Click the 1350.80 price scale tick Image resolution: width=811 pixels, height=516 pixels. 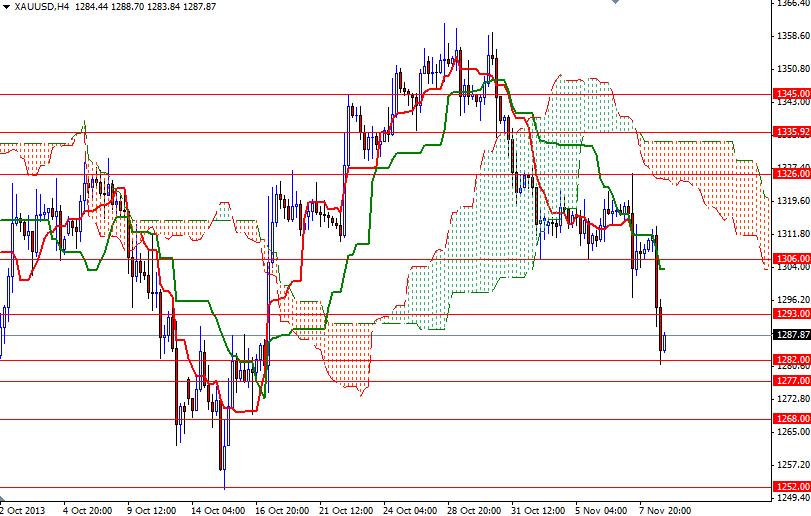click(x=791, y=69)
